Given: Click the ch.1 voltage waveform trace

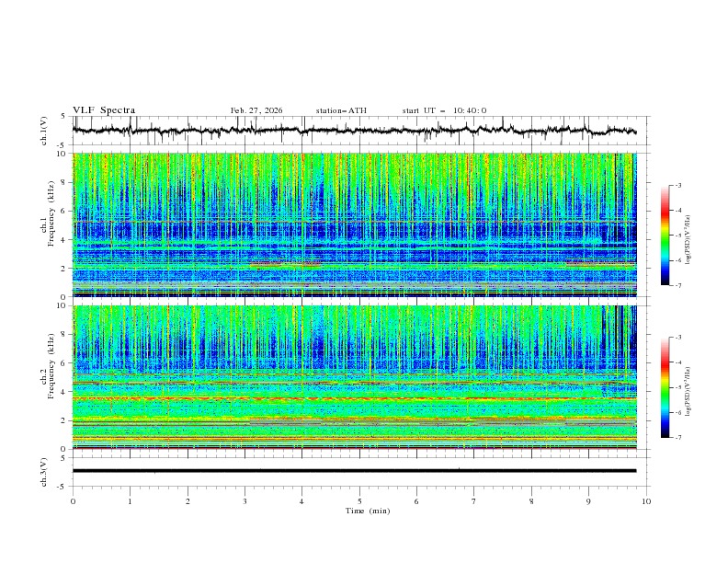Looking at the screenshot, I should pos(354,131).
